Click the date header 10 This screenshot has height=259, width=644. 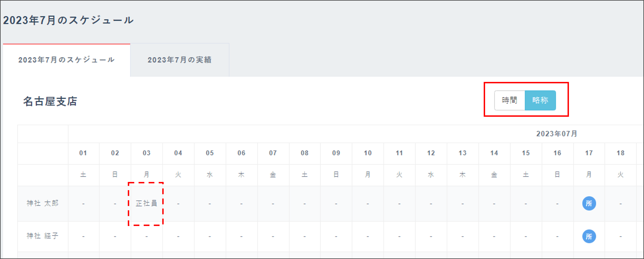(367, 153)
